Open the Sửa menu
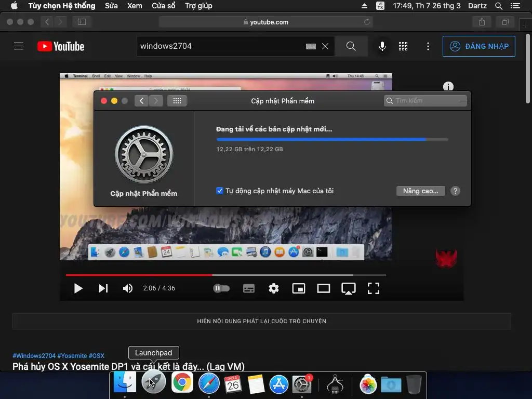Image resolution: width=532 pixels, height=399 pixels. tap(111, 6)
